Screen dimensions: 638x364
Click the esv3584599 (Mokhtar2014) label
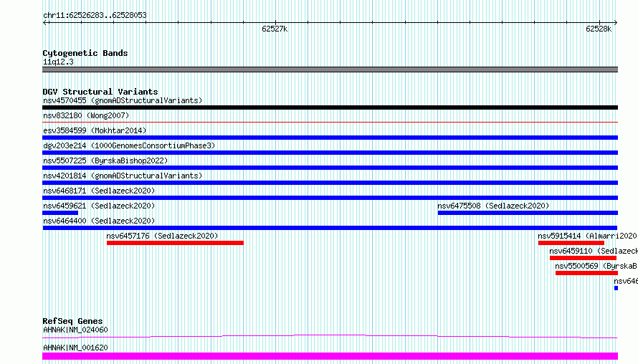95,130
